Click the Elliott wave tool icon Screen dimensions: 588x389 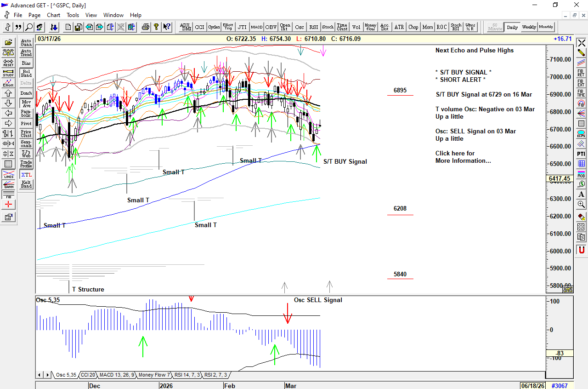tap(8, 82)
